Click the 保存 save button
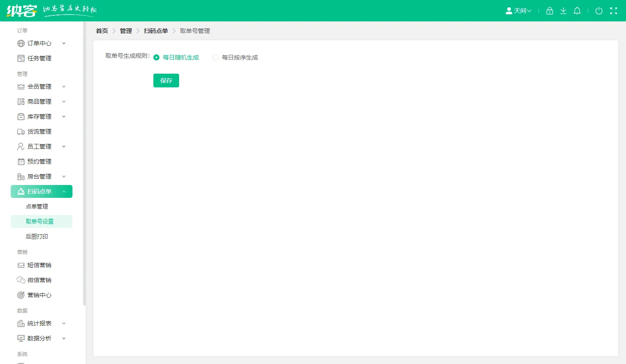 coord(166,81)
